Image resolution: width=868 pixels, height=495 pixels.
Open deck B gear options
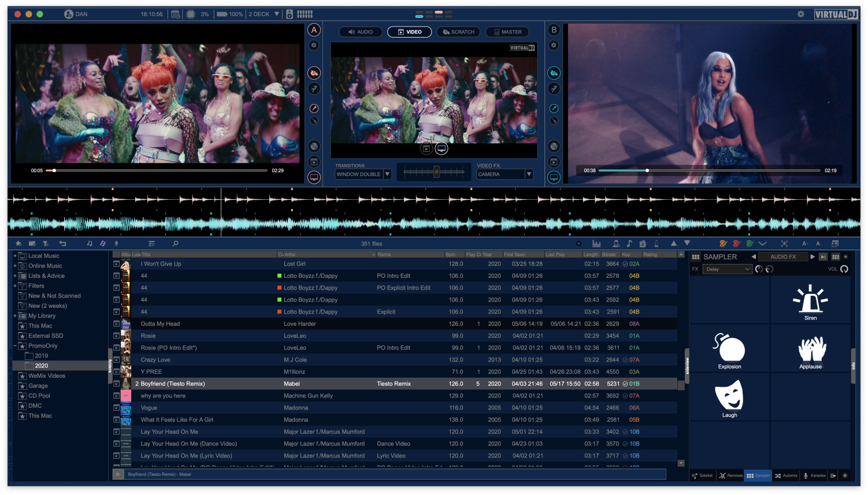554,45
